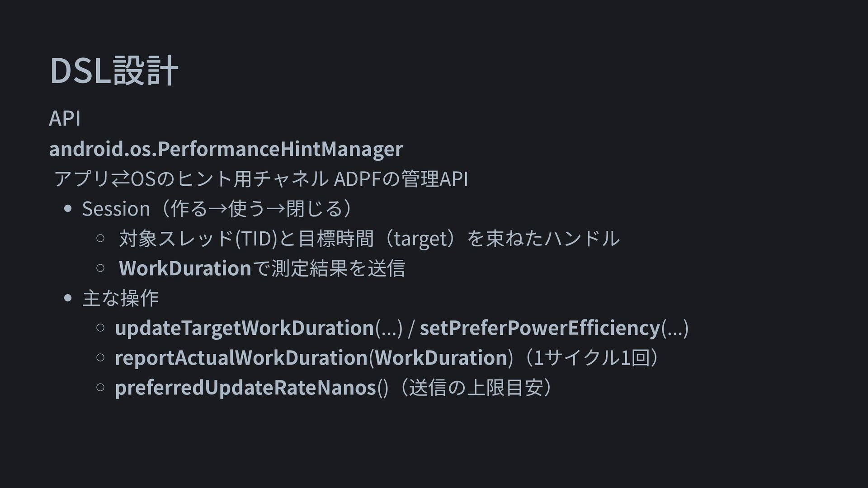
Task: Click the preferredUpdateRateNanos method name
Action: pos(245,388)
